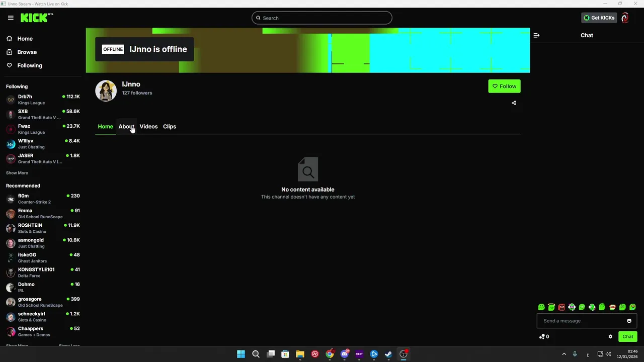Click the Get KICKs button
Screen dimensions: 644x362
(x=599, y=18)
